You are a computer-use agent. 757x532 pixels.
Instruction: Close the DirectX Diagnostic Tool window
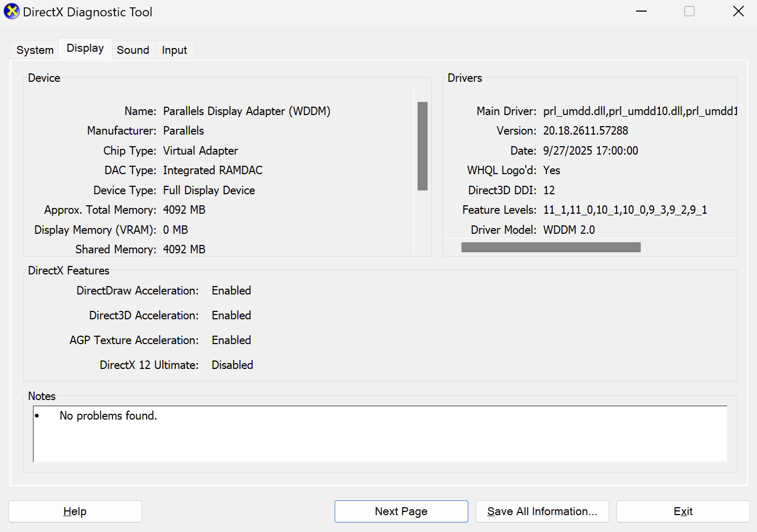coord(739,12)
